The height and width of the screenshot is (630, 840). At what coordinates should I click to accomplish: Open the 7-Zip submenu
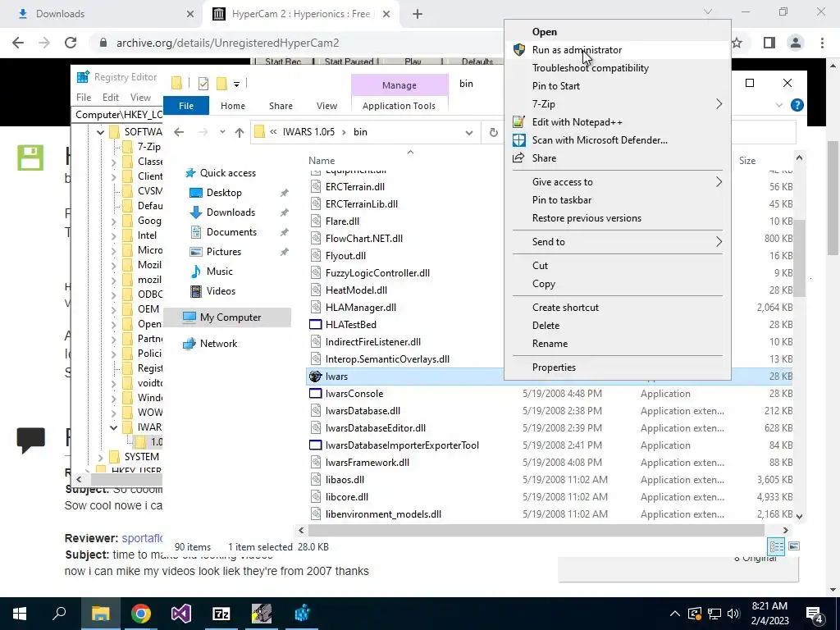point(617,104)
